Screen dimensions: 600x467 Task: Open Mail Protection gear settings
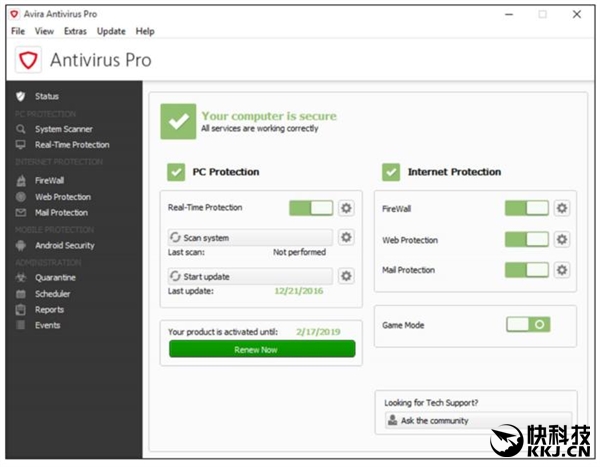pyautogui.click(x=562, y=270)
